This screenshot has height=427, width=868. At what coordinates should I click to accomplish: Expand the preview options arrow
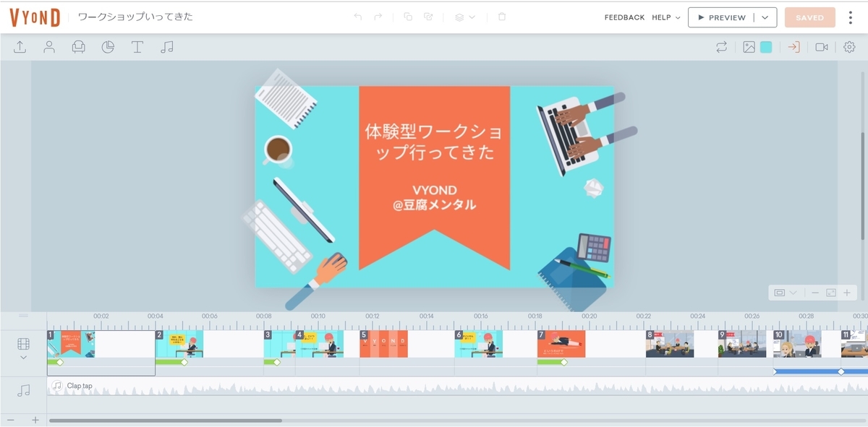point(765,17)
